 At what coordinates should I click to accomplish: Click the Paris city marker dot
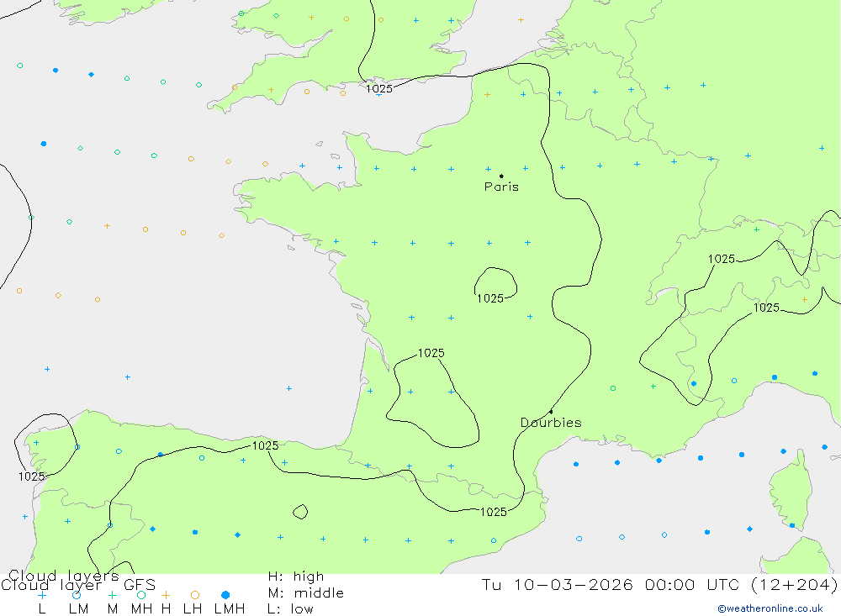pos(501,176)
